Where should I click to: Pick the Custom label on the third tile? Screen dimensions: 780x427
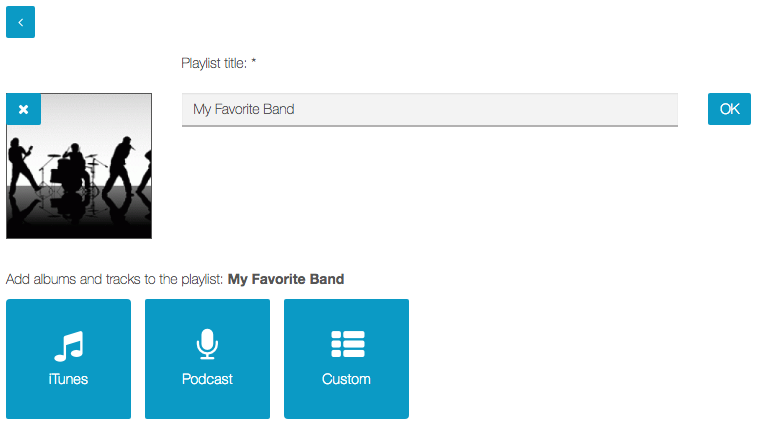(x=346, y=379)
